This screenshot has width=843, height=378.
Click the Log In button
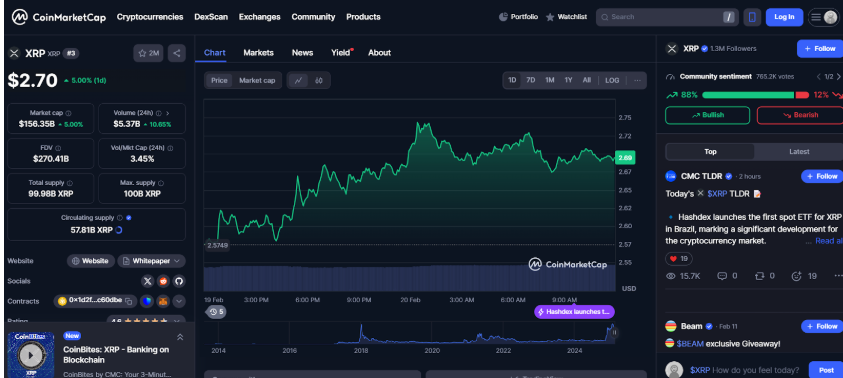pos(784,17)
